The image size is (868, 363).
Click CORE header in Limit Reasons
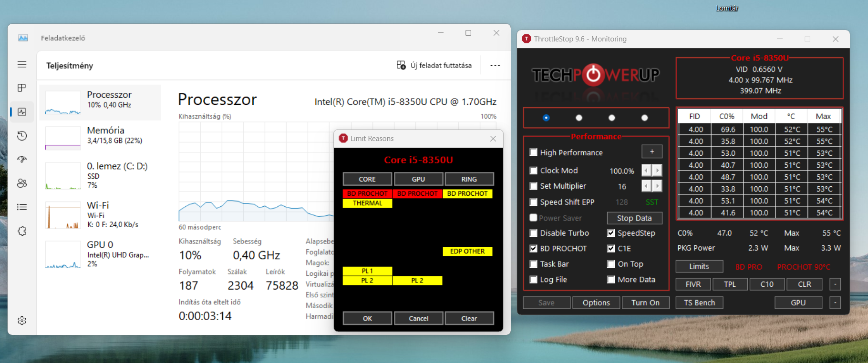point(367,179)
